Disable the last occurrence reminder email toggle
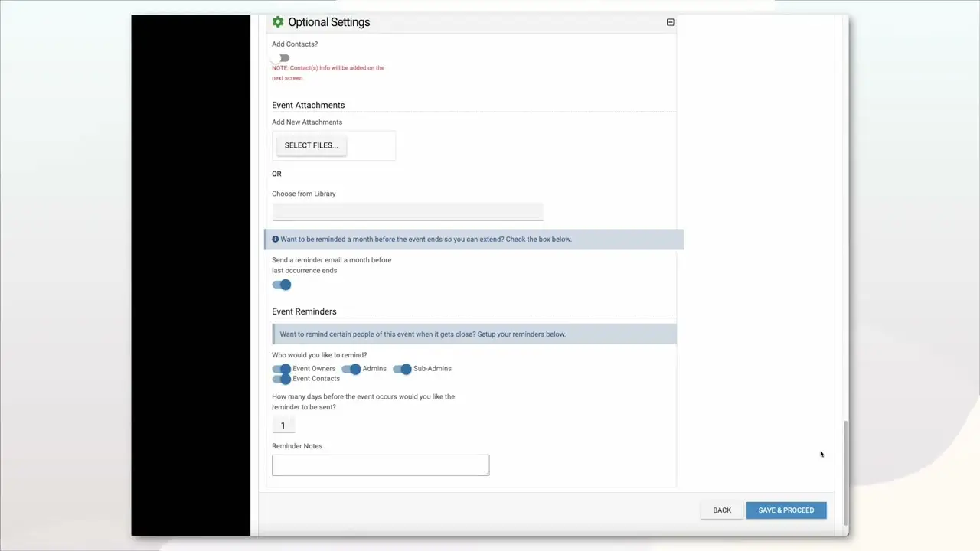The width and height of the screenshot is (980, 551). click(282, 285)
